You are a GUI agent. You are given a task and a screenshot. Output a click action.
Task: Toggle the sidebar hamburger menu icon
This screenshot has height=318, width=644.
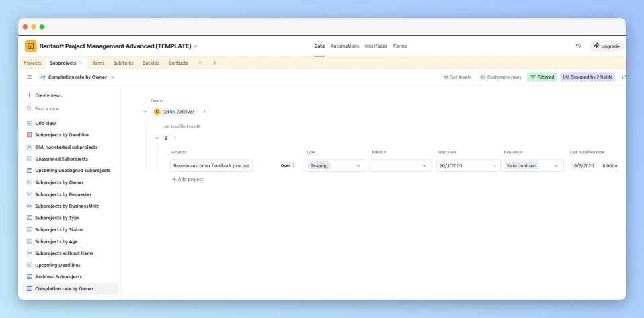(x=29, y=77)
